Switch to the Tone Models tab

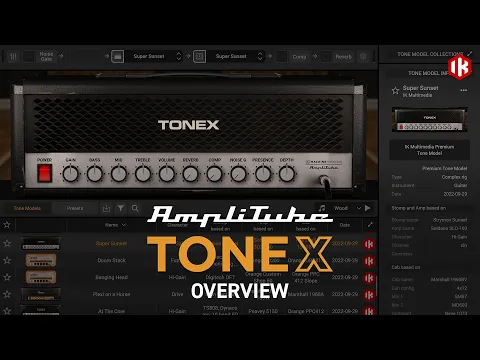pos(27,208)
